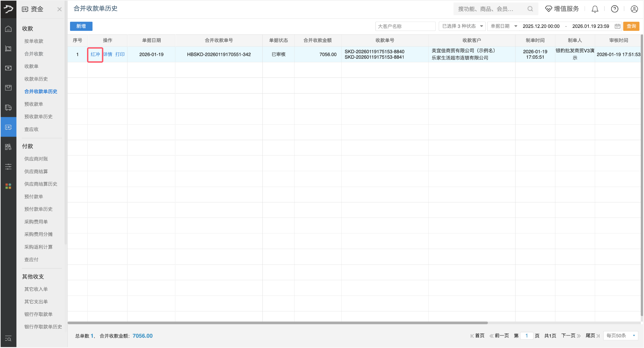Click the orange 查询 button

(x=631, y=26)
